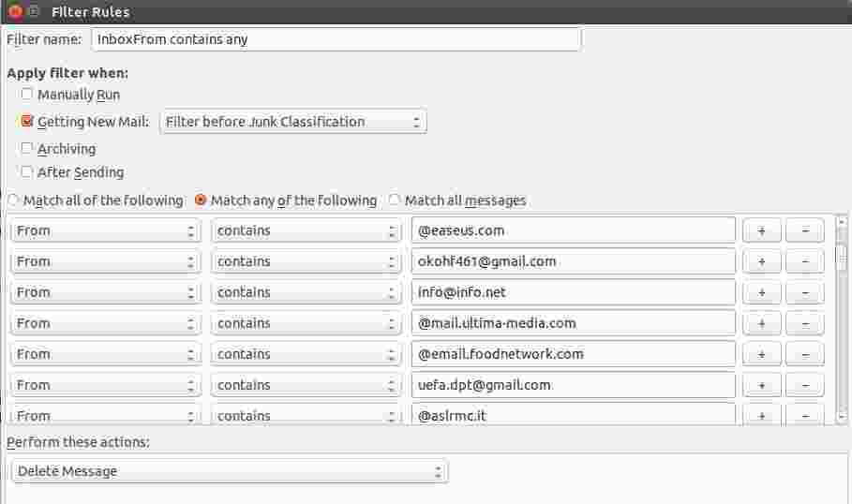Image resolution: width=852 pixels, height=504 pixels.
Task: Choose the Match all messages option
Action: pos(395,200)
